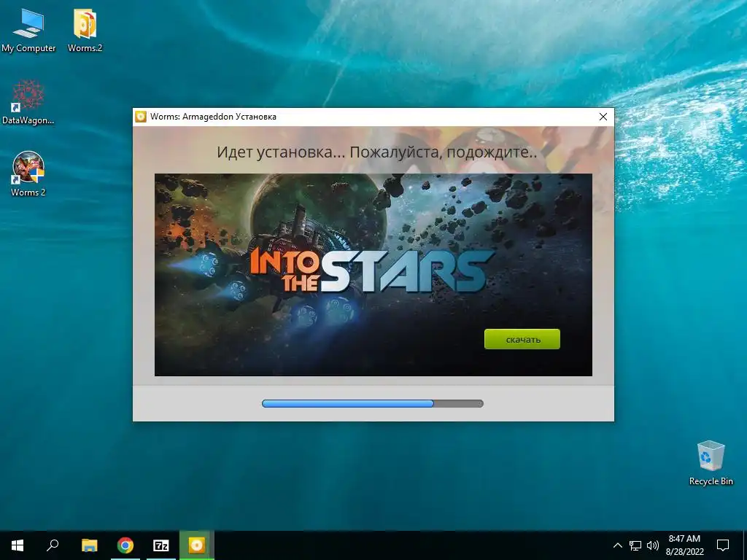Switch to 7-Zip in the taskbar
Image resolution: width=747 pixels, height=560 pixels.
click(x=161, y=545)
